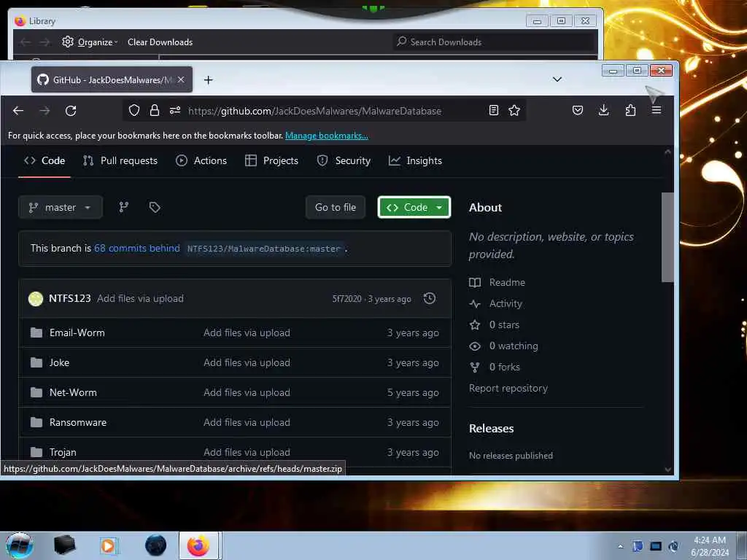
Task: Click the Manage bookmarks link
Action: (326, 136)
